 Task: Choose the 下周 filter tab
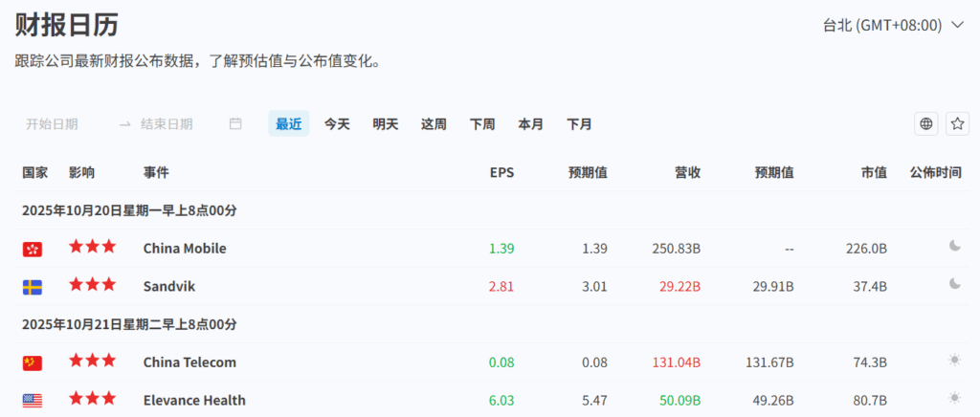482,123
